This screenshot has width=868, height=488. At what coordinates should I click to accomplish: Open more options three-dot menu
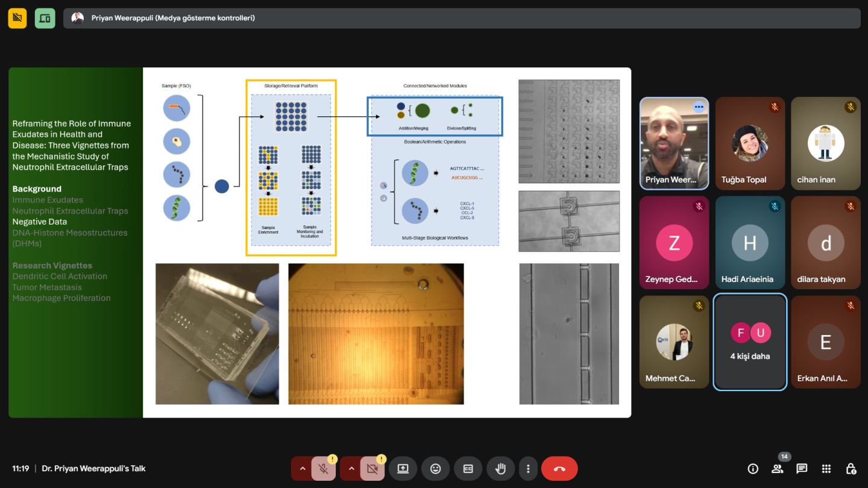(528, 469)
